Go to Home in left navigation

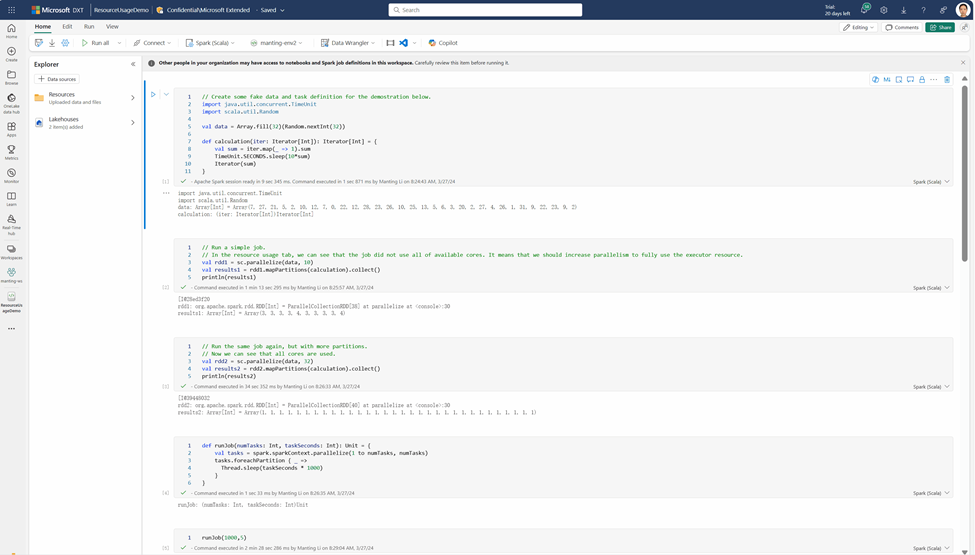11,31
